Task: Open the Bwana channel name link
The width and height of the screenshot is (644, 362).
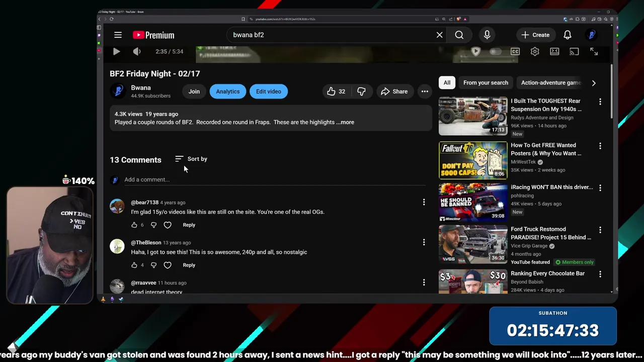Action: tap(140, 87)
